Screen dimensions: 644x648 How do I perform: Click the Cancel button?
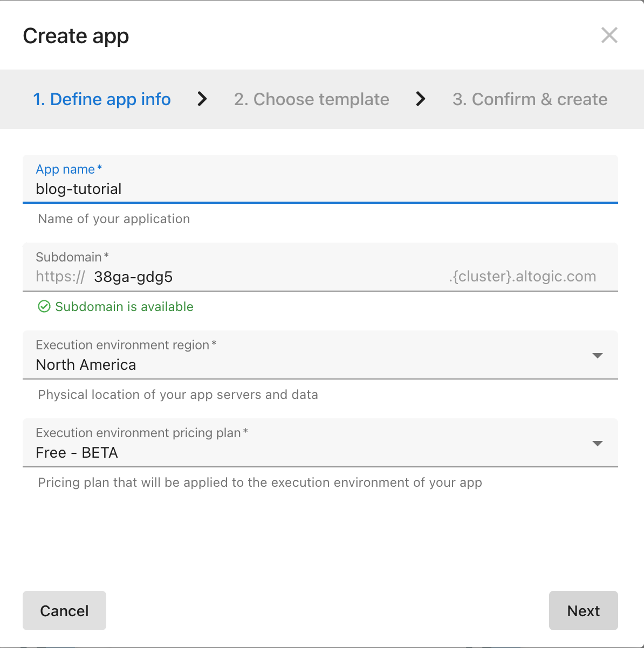click(x=64, y=610)
